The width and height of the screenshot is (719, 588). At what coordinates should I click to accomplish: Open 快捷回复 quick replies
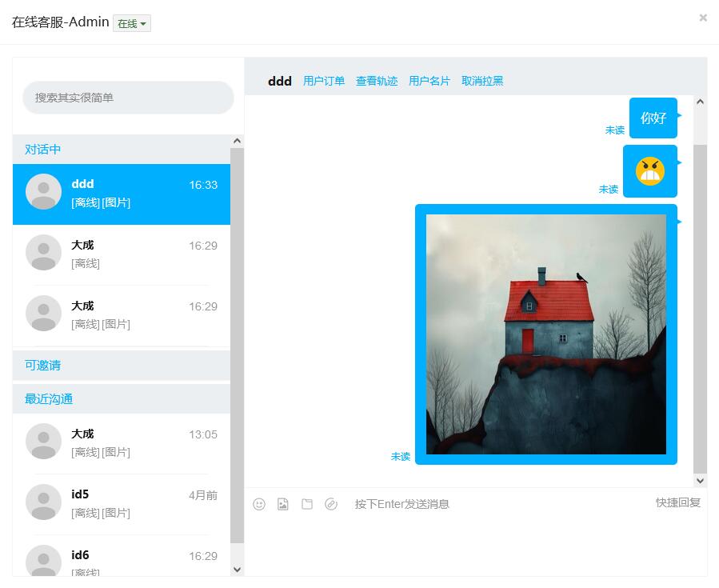point(677,502)
